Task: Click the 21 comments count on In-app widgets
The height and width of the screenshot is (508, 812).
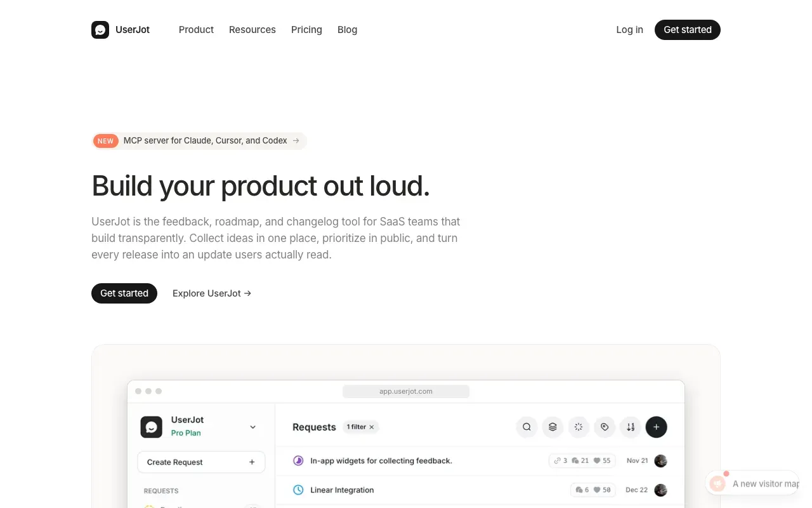Action: click(580, 461)
